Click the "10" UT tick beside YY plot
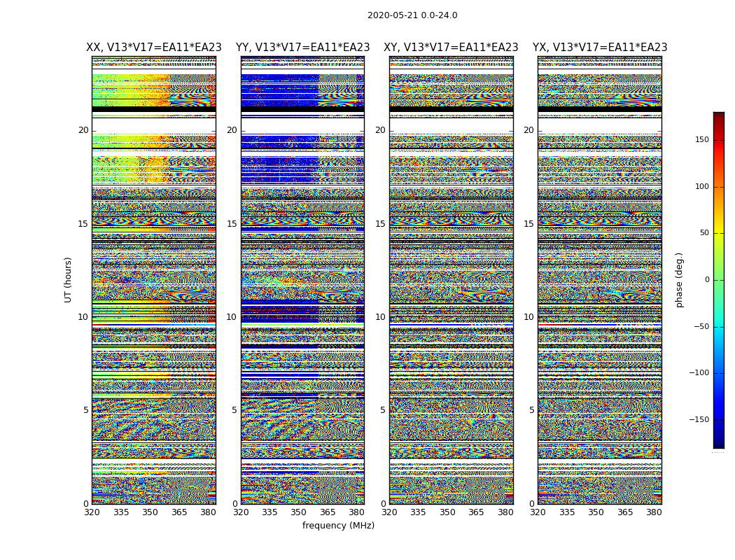The height and width of the screenshot is (560, 735). [232, 317]
